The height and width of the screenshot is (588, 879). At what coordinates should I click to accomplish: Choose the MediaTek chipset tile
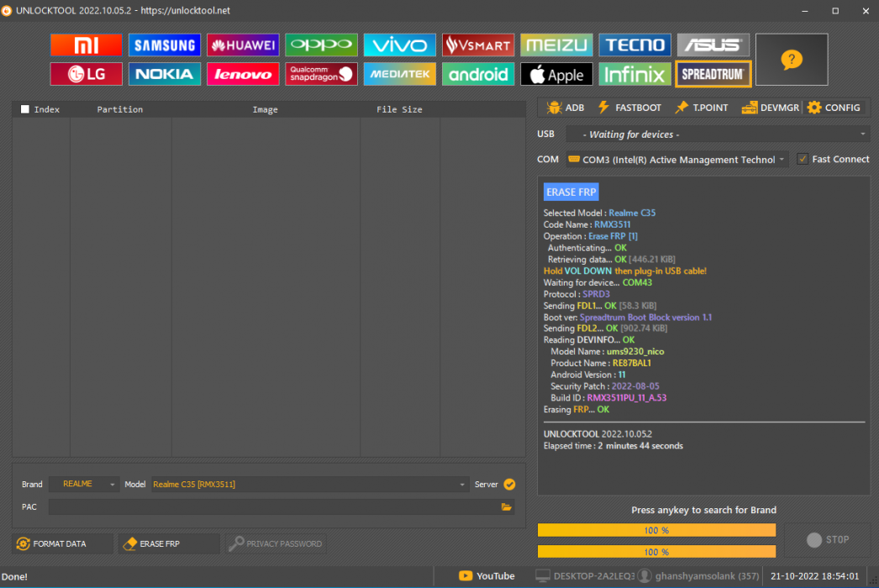click(400, 74)
